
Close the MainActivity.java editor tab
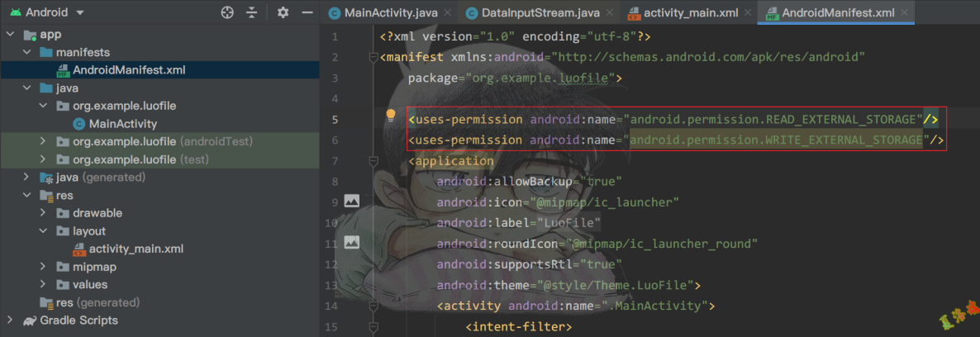pyautogui.click(x=446, y=13)
